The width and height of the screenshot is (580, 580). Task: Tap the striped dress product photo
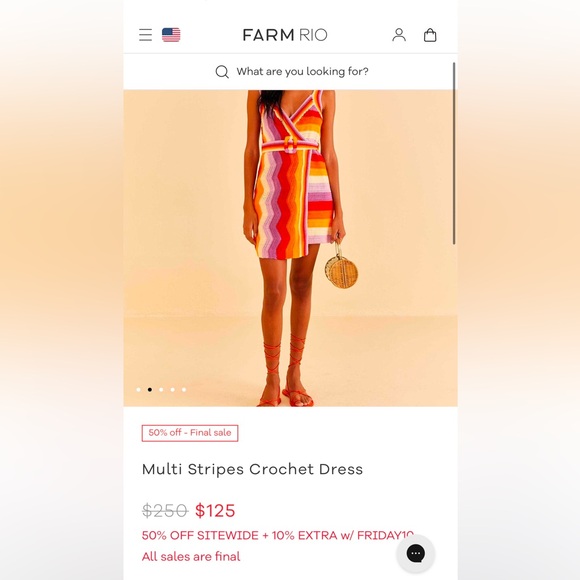(x=290, y=248)
